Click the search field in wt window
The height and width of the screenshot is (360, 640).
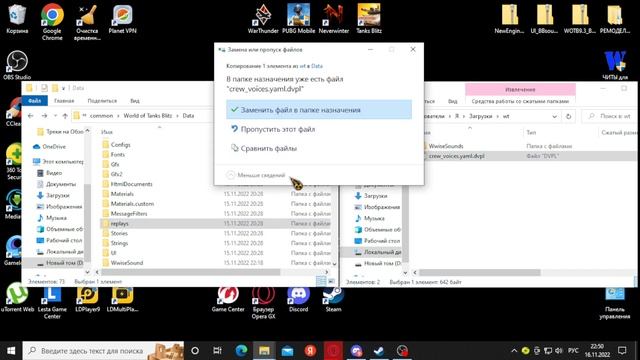[608, 116]
